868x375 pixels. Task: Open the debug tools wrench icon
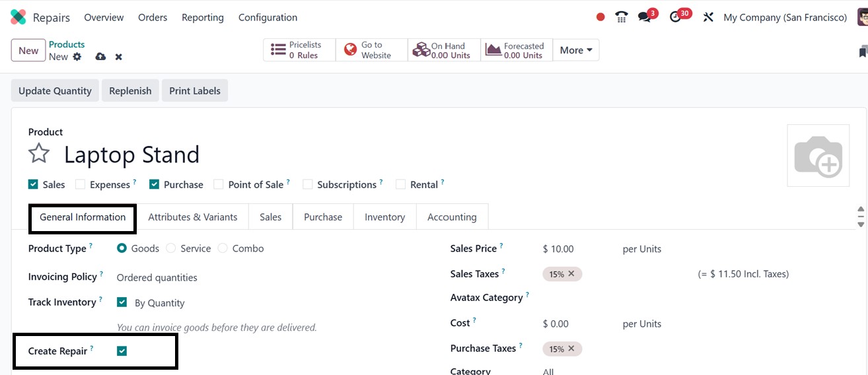708,17
